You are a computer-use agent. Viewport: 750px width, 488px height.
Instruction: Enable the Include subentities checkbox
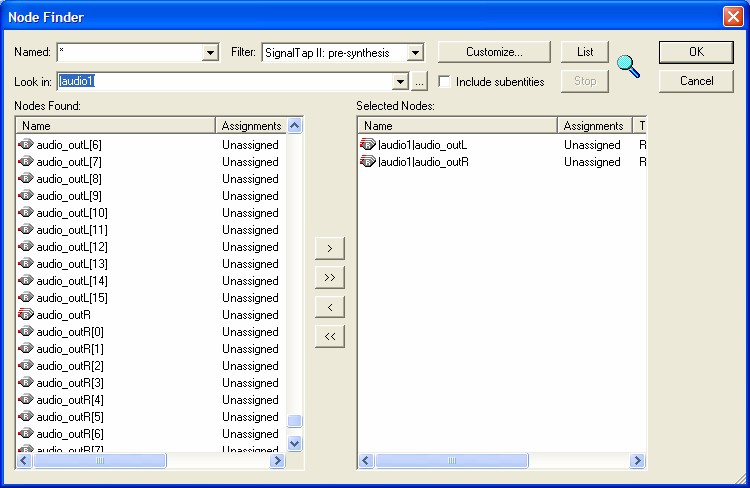(445, 82)
